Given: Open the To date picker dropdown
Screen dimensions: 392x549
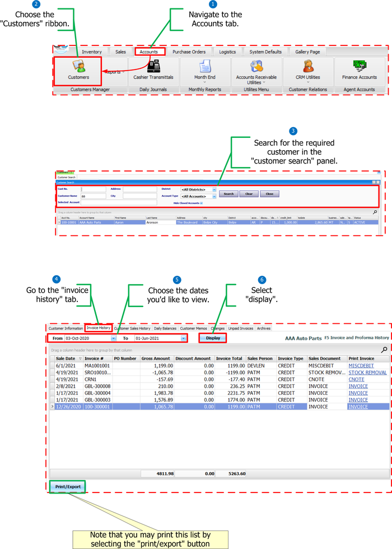Looking at the screenshot, I should pyautogui.click(x=184, y=338).
